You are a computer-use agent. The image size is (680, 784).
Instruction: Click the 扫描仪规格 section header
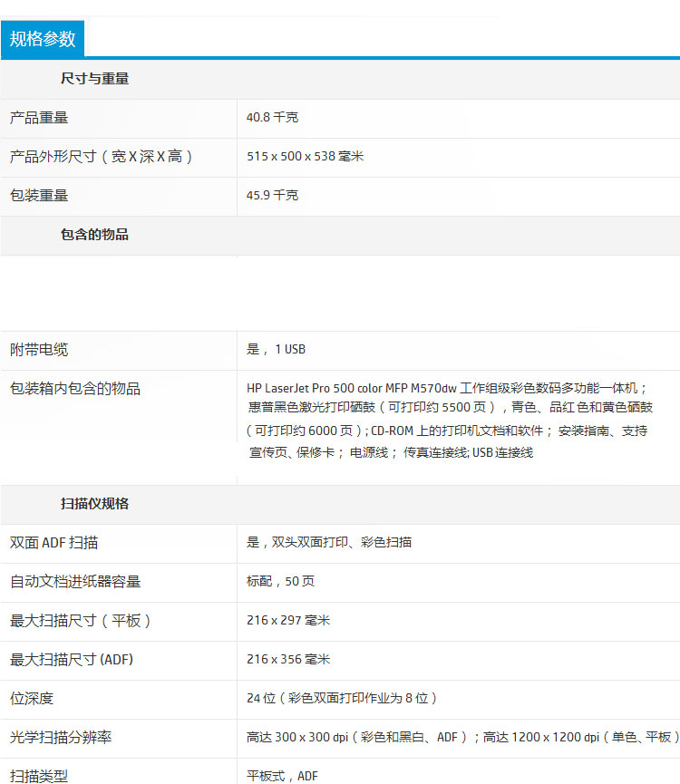[x=94, y=504]
